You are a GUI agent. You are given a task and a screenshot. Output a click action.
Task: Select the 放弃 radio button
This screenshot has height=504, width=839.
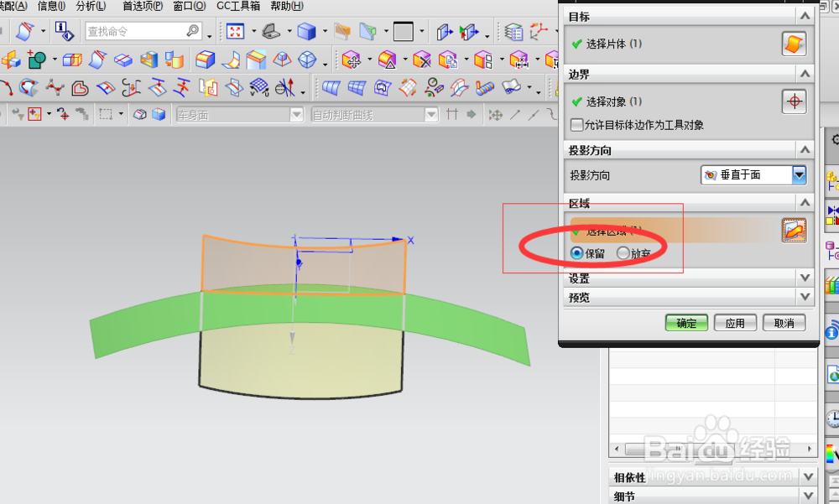[x=623, y=252]
